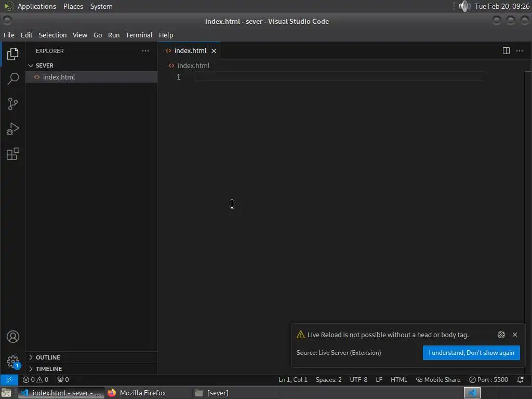The image size is (532, 399).
Task: Stop Live Server via Port : 5500
Action: 488,380
